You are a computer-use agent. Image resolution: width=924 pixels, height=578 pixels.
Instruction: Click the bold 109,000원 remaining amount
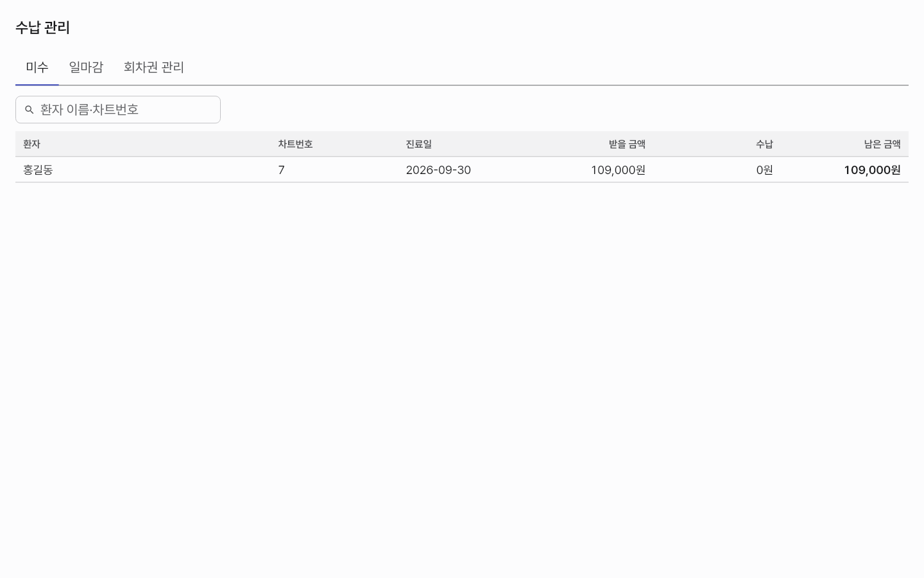tap(872, 170)
